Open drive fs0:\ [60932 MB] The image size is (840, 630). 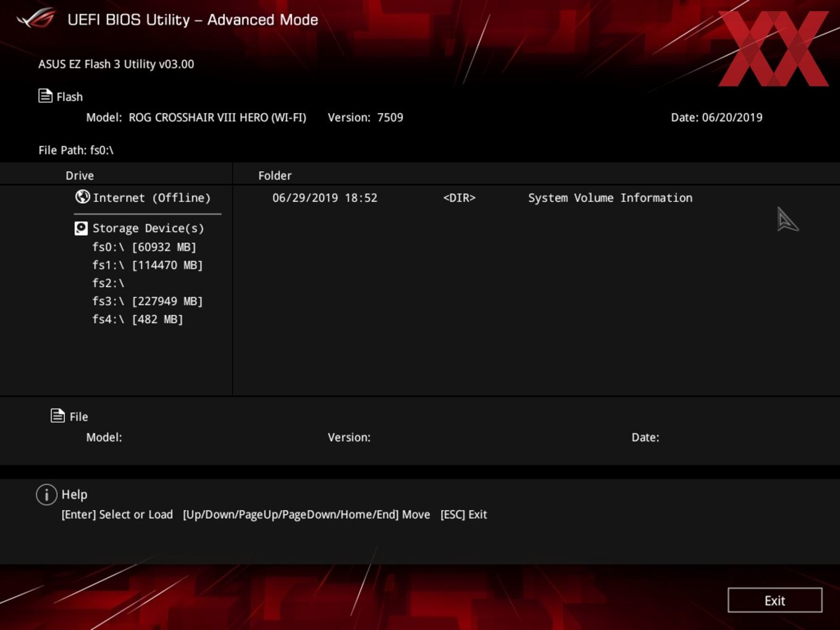pos(144,247)
